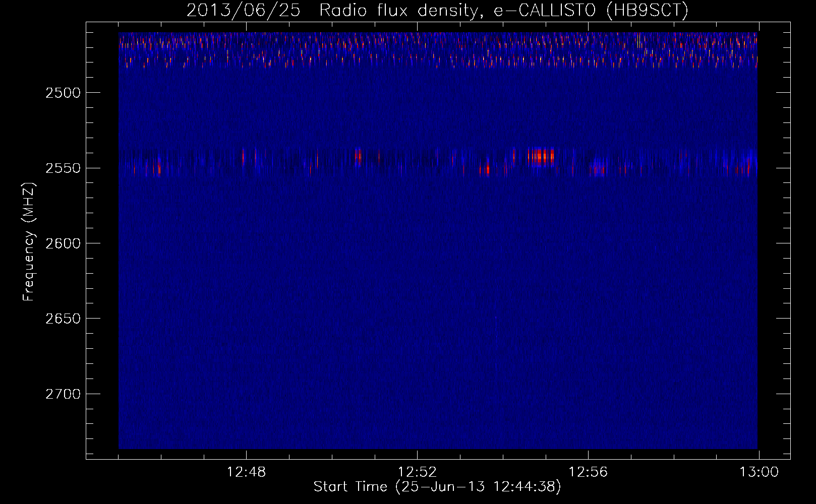Select the 2700 frequency axis label
The image size is (816, 504).
coord(63,394)
